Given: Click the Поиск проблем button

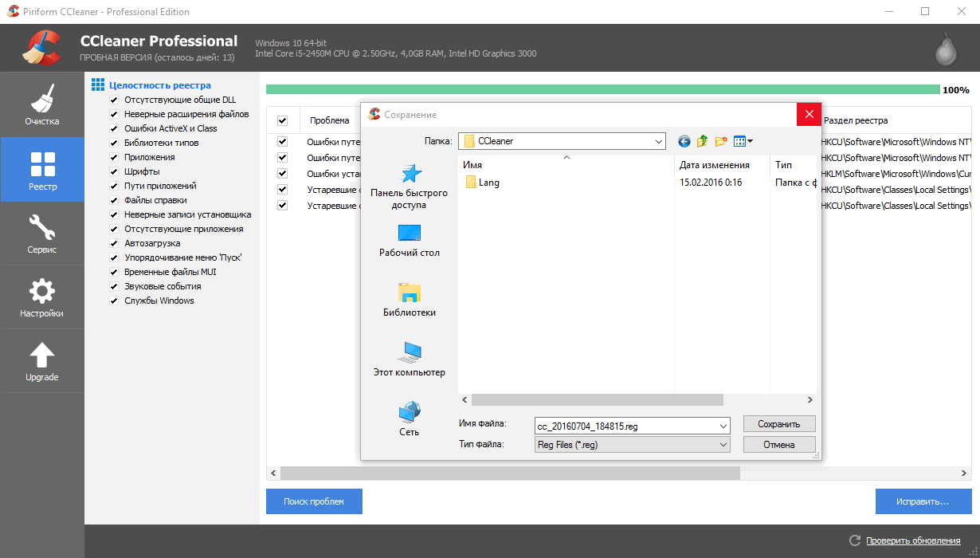Looking at the screenshot, I should tap(314, 501).
